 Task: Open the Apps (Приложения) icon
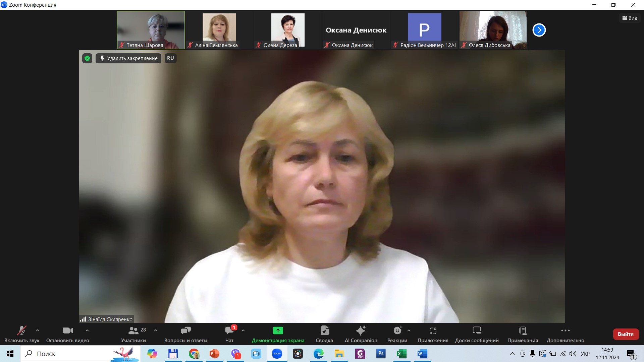pyautogui.click(x=433, y=331)
